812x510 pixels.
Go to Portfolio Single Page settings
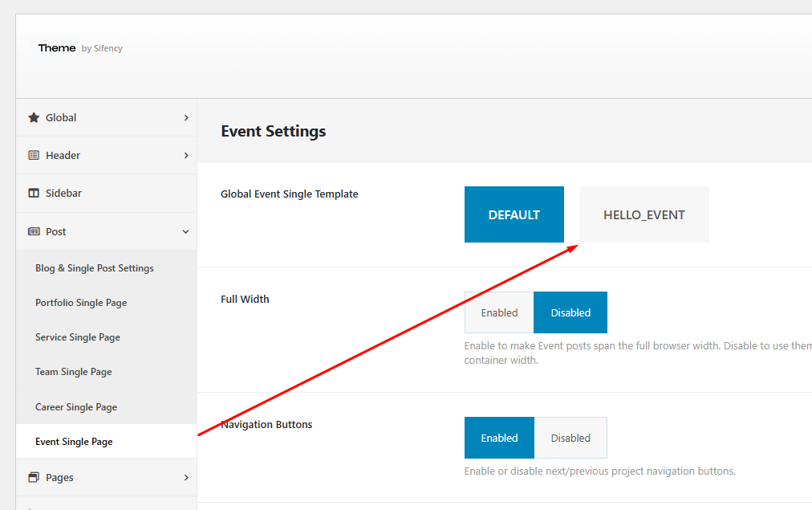click(81, 303)
